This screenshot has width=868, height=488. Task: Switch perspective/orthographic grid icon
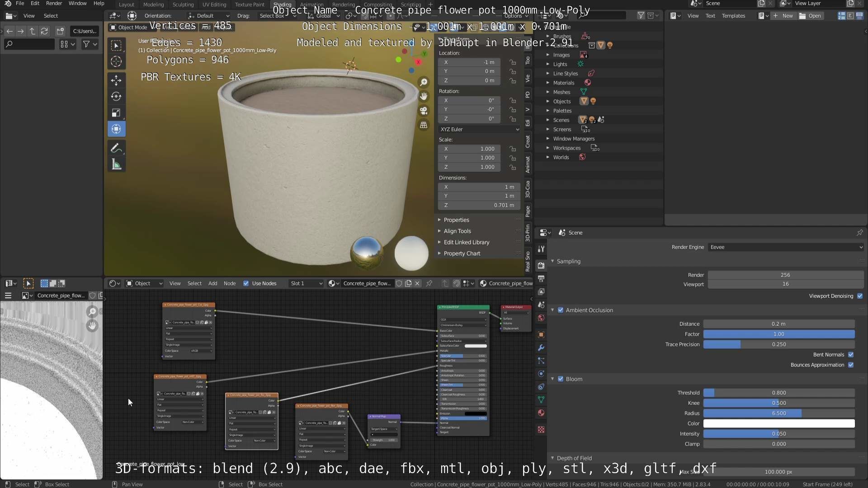pos(424,125)
